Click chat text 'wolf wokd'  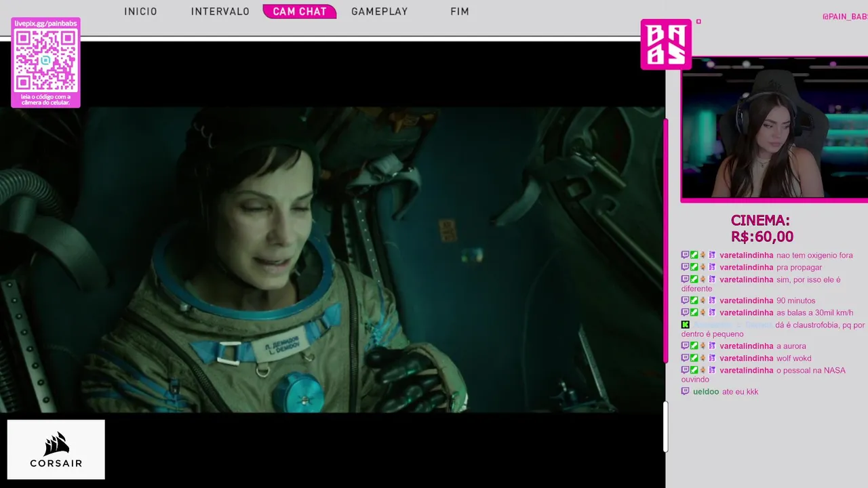793,359
